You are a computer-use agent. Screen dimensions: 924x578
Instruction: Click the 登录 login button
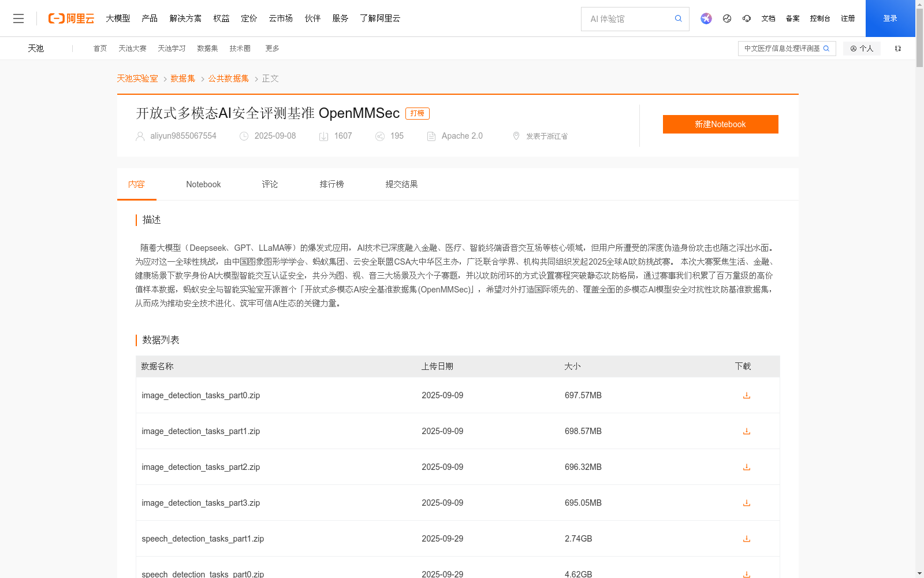pos(890,18)
